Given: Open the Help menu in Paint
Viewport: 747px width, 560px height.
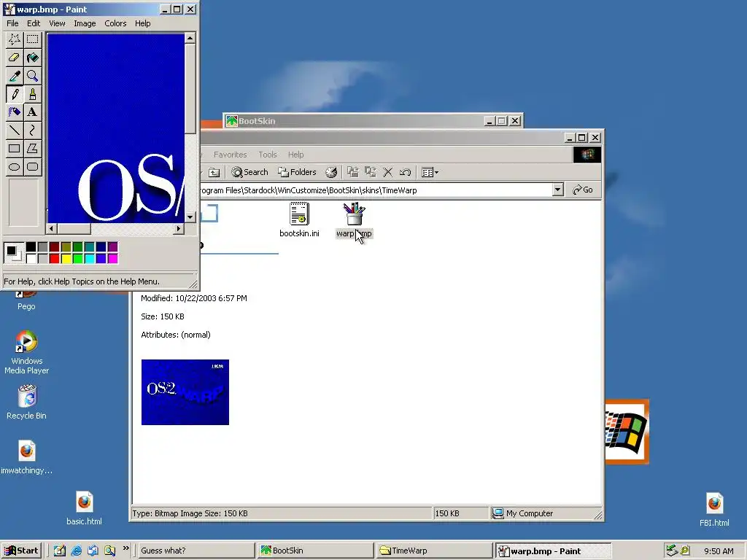Looking at the screenshot, I should coord(142,23).
